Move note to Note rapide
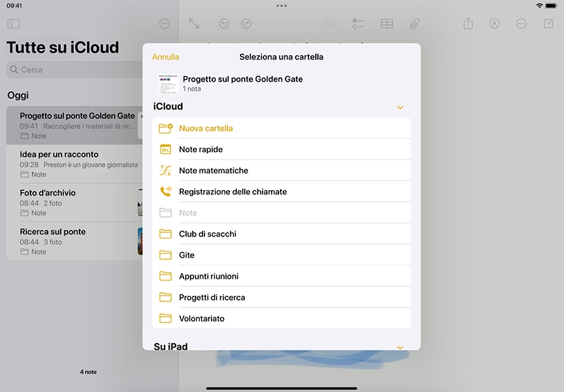 [x=281, y=149]
